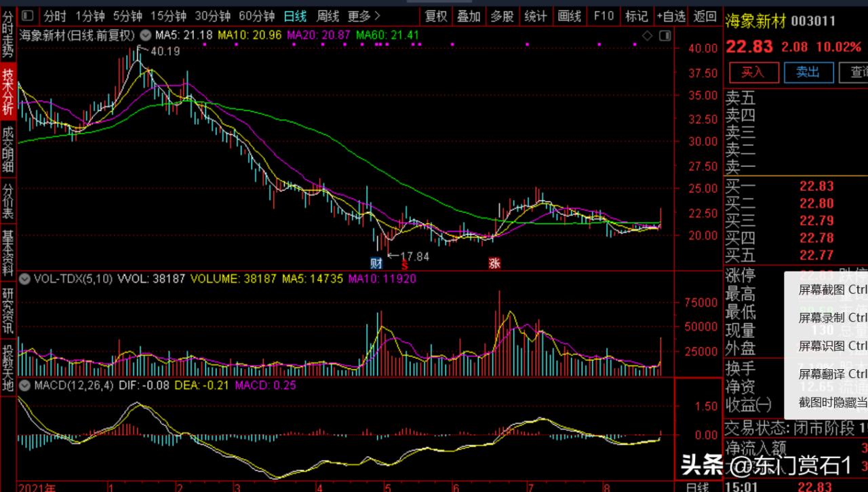The width and height of the screenshot is (868, 492).
Task: Toggle the sidebar panel icon before 分时
Action: (27, 15)
